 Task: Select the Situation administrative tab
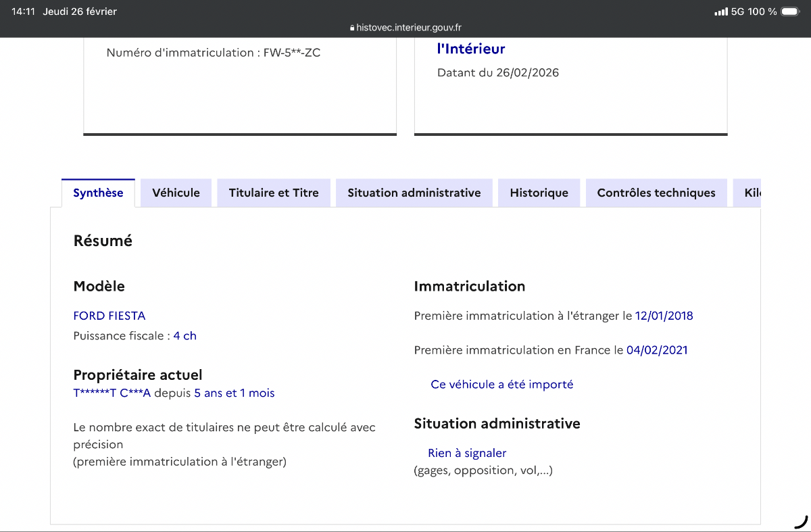(414, 193)
